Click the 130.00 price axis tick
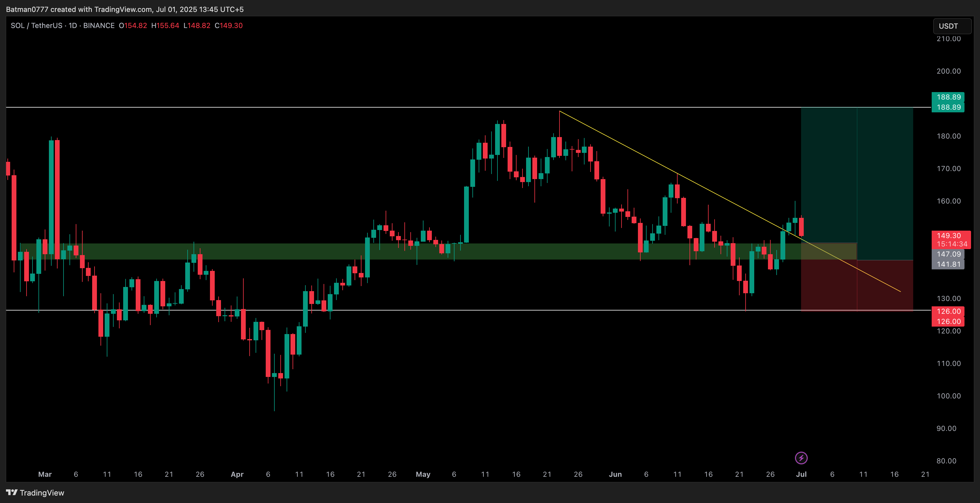Image resolution: width=980 pixels, height=503 pixels. coord(948,299)
